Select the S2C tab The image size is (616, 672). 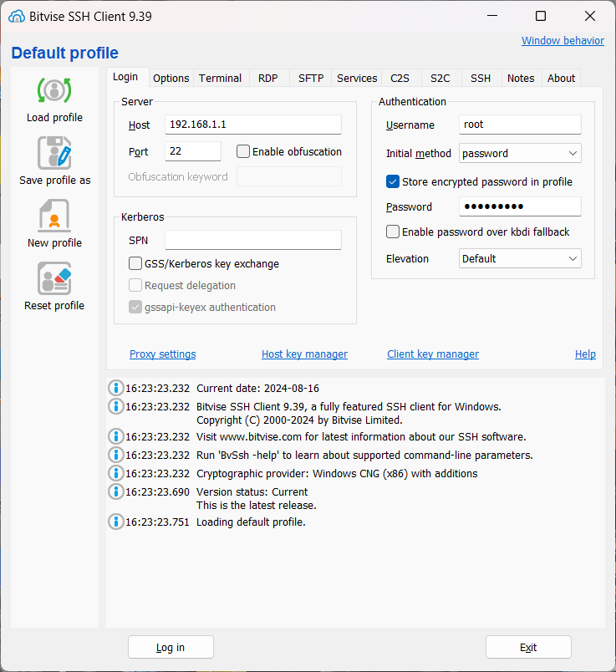click(x=440, y=79)
